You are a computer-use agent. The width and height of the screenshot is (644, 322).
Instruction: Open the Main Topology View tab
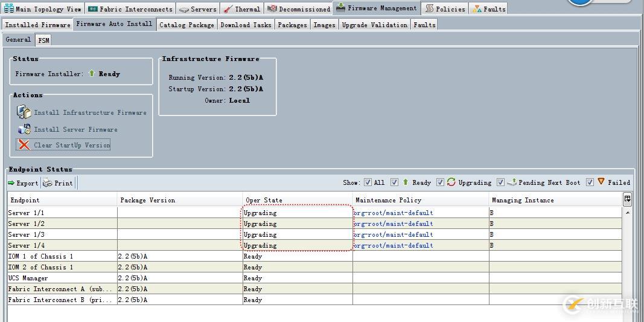43,8
